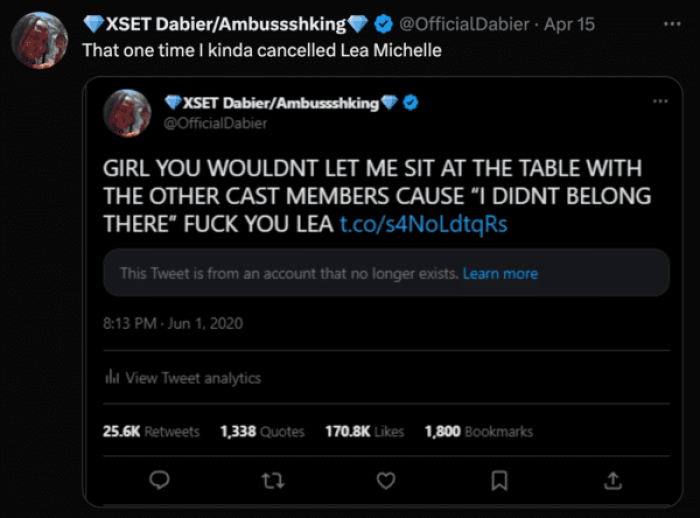Click the retweet arrows icon
The height and width of the screenshot is (518, 700).
pos(272,481)
